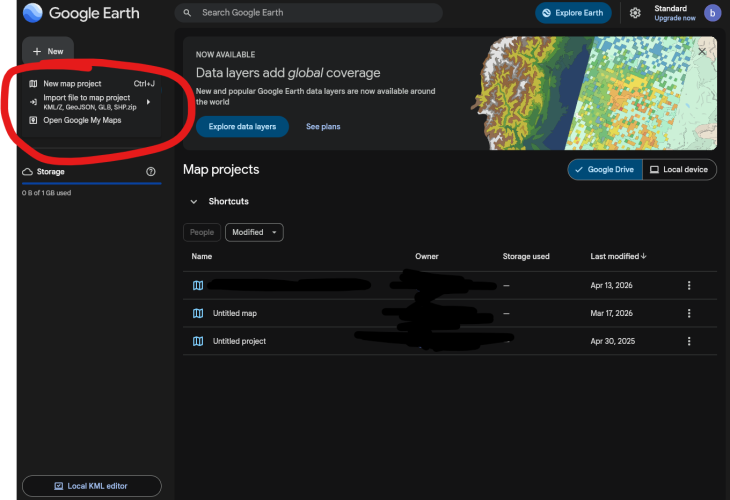Click Explore data layers button

pos(242,127)
